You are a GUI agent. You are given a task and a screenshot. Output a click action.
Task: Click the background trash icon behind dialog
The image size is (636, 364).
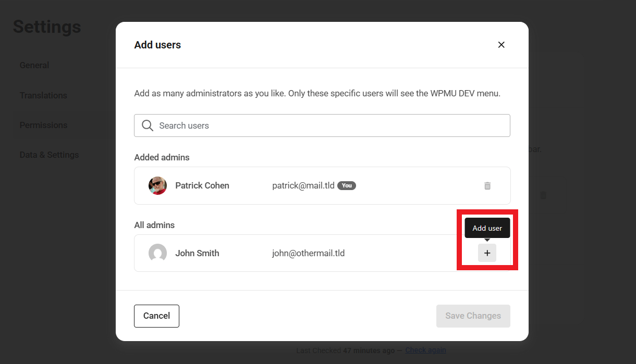pyautogui.click(x=543, y=195)
